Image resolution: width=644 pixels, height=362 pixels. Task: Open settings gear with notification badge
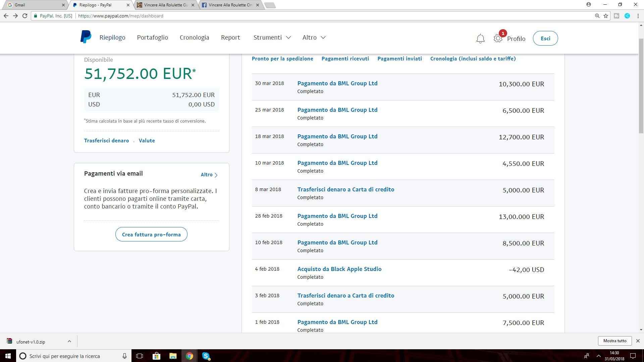click(x=498, y=39)
